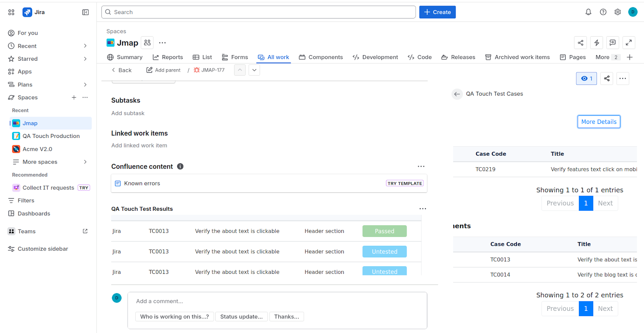This screenshot has height=333, width=644.
Task: Click Customize sidebar
Action: click(x=43, y=249)
